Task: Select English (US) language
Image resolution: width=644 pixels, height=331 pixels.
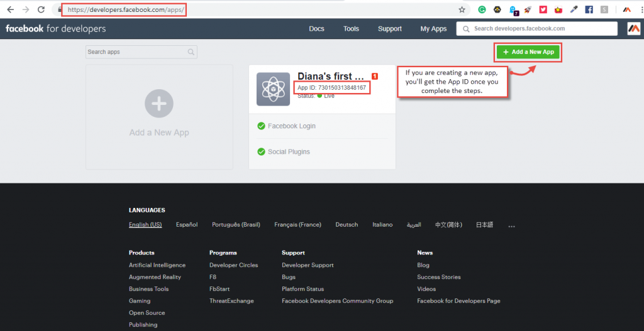Action: (145, 225)
